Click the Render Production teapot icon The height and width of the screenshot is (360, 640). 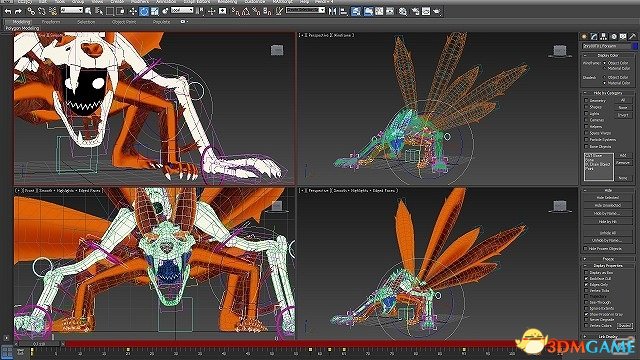pos(437,11)
